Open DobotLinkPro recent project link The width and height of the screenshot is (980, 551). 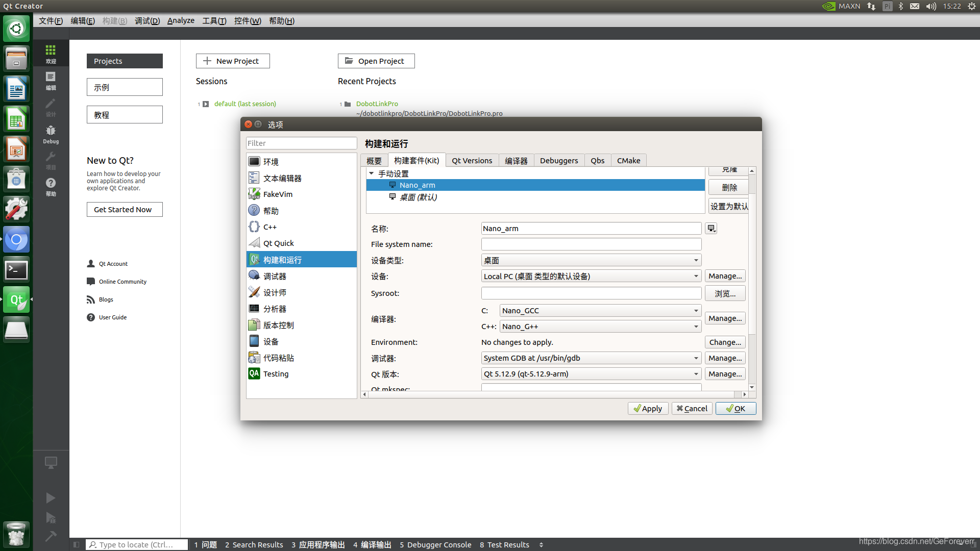click(x=377, y=104)
